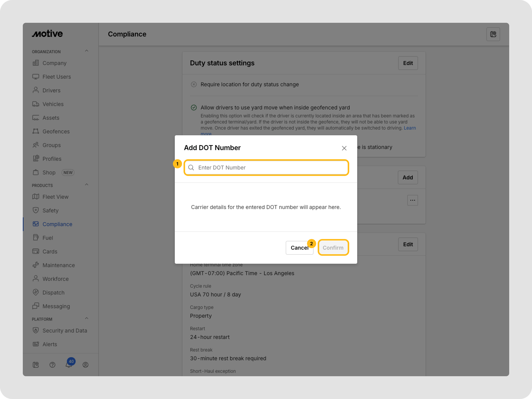Screen dimensions: 532x399
Task: Open Geofences in the sidebar
Action: pyautogui.click(x=56, y=131)
